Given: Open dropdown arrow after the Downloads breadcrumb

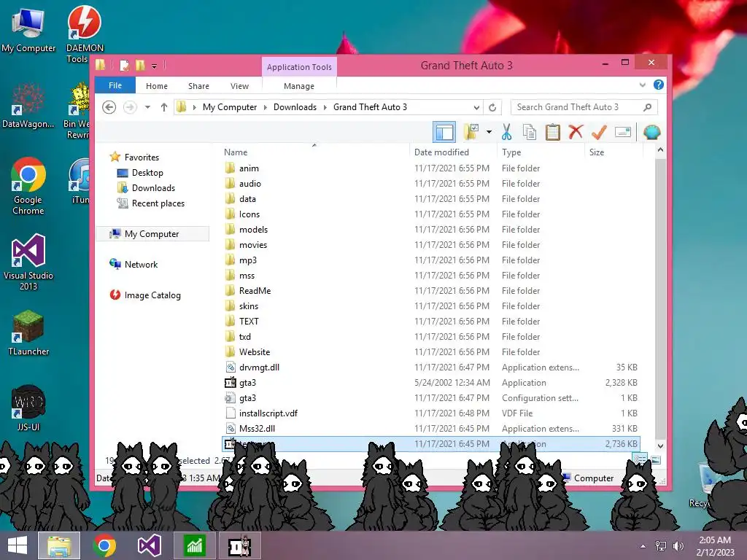Looking at the screenshot, I should [x=325, y=107].
